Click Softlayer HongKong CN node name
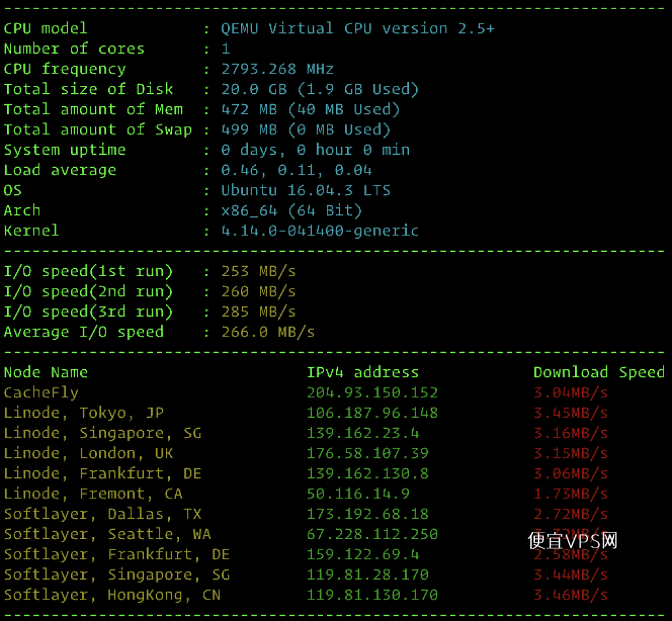 pos(112,595)
